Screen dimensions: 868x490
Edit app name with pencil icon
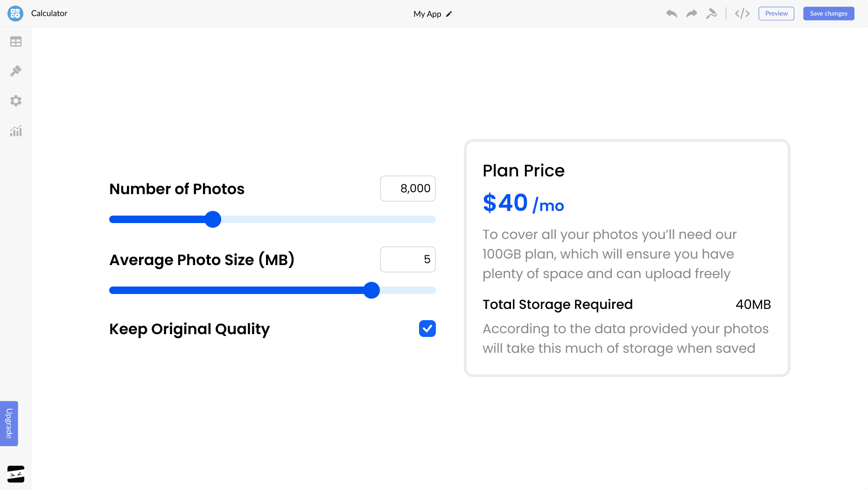click(x=449, y=14)
